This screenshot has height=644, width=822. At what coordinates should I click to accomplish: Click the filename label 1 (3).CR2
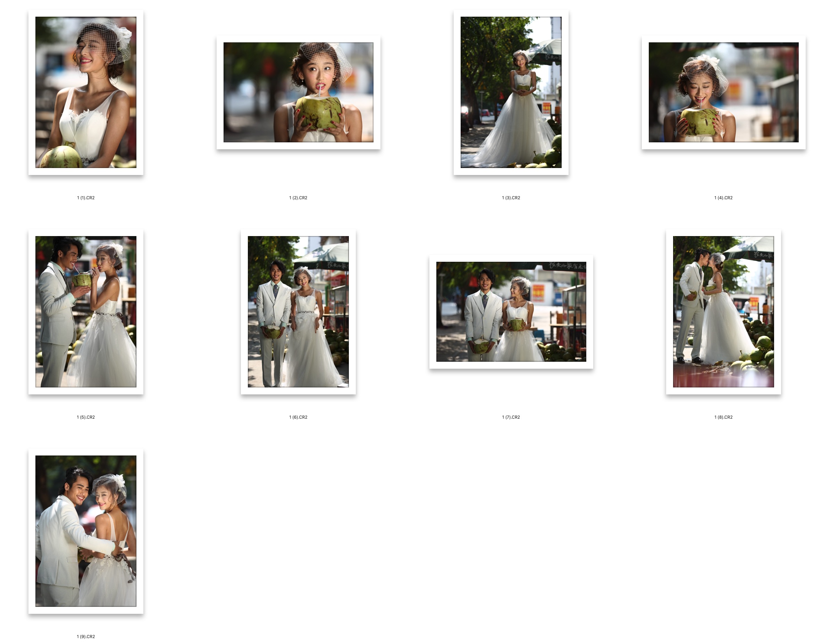pos(511,198)
